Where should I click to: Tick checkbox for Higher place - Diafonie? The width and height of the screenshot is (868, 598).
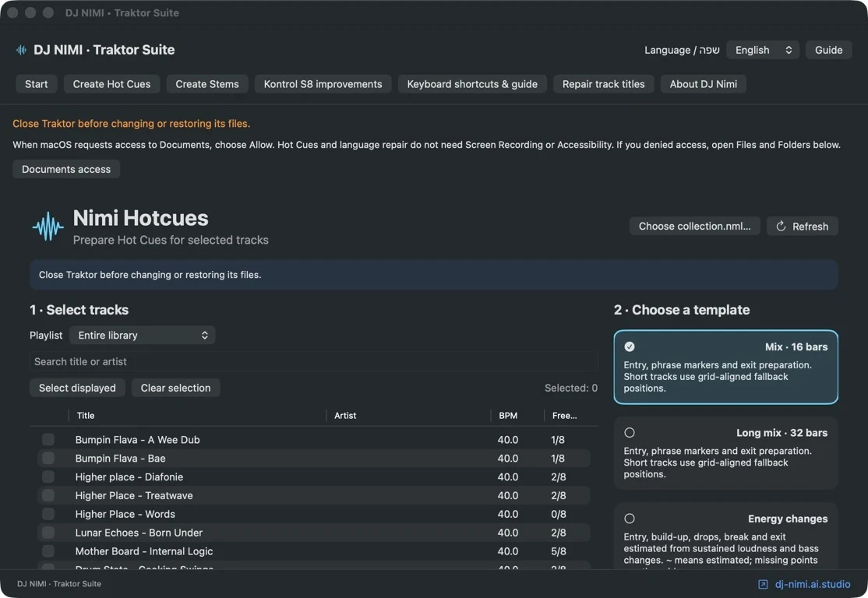48,477
